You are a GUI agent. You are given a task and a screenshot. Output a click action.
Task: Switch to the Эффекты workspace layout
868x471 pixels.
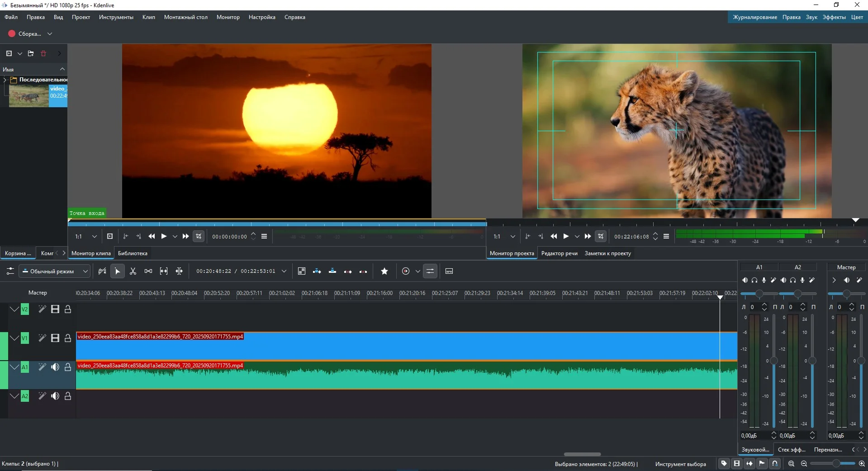click(x=834, y=17)
